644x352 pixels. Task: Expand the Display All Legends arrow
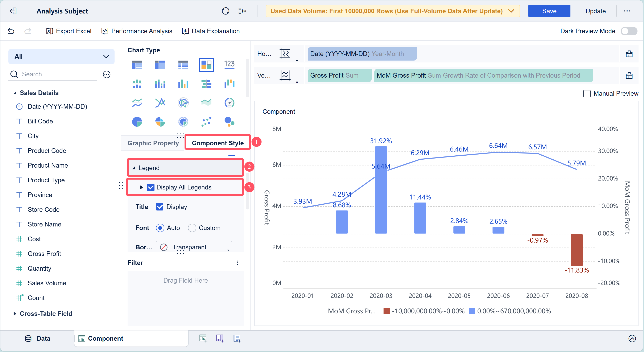[141, 187]
